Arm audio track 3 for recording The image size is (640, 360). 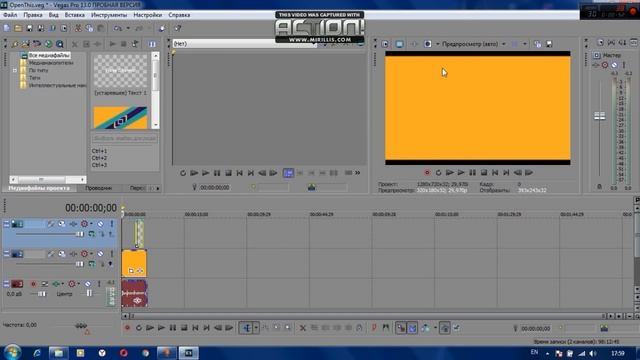(x=33, y=284)
